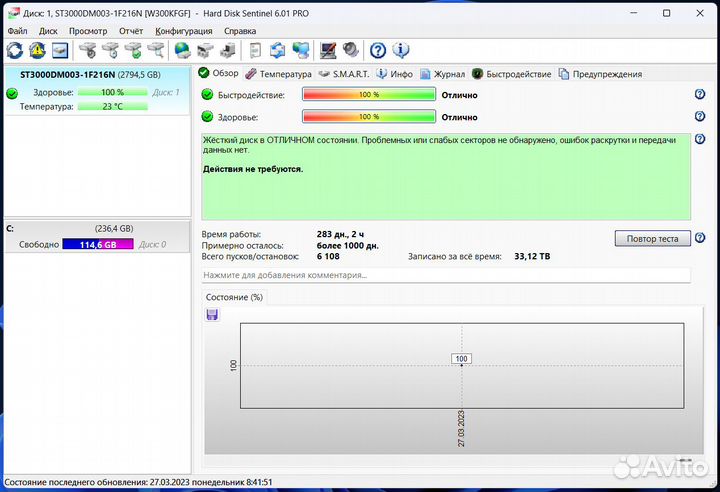Select disk ST3000DM003-1F216N in the list
The width and height of the screenshot is (720, 492).
pyautogui.click(x=97, y=90)
